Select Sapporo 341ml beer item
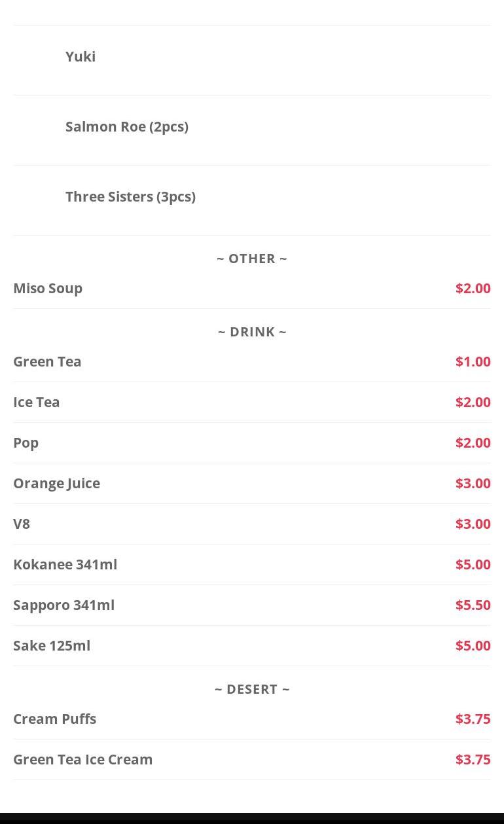This screenshot has width=504, height=824. [x=64, y=605]
